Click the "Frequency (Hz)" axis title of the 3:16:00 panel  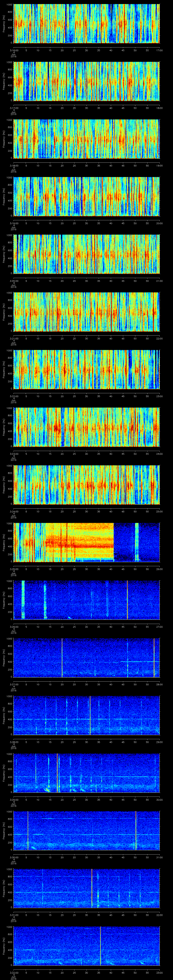click(4, 24)
